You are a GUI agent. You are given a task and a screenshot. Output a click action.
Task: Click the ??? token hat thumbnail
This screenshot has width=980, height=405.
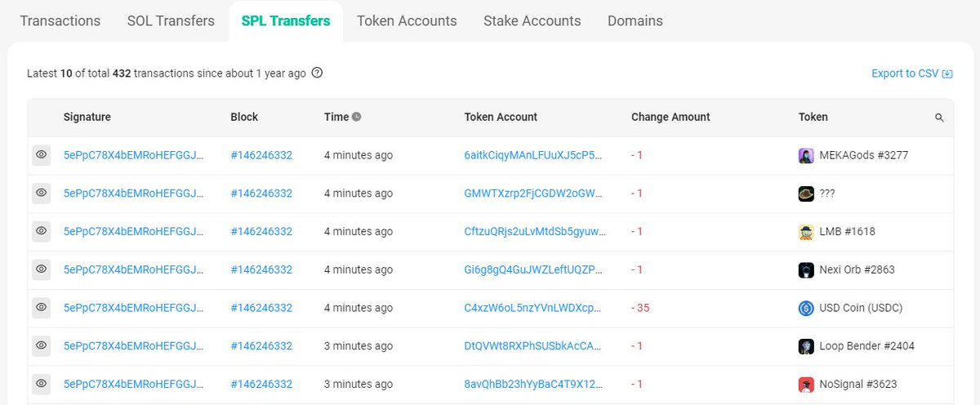806,194
